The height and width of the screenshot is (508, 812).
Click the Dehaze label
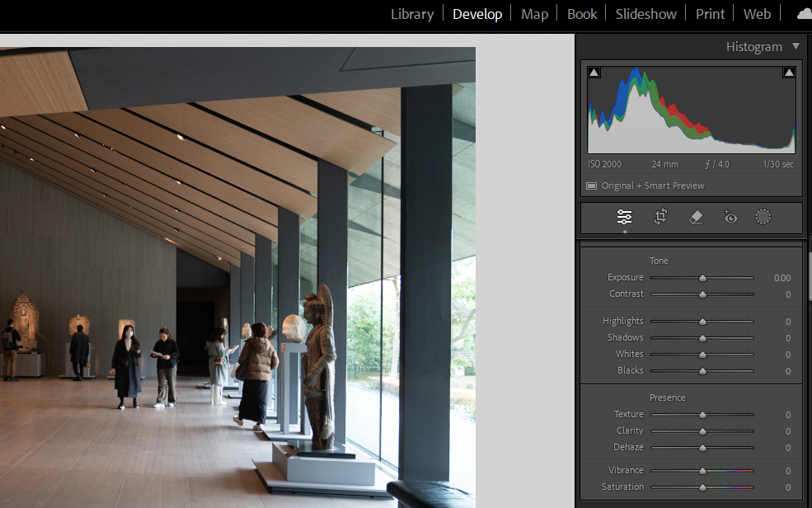pos(628,447)
